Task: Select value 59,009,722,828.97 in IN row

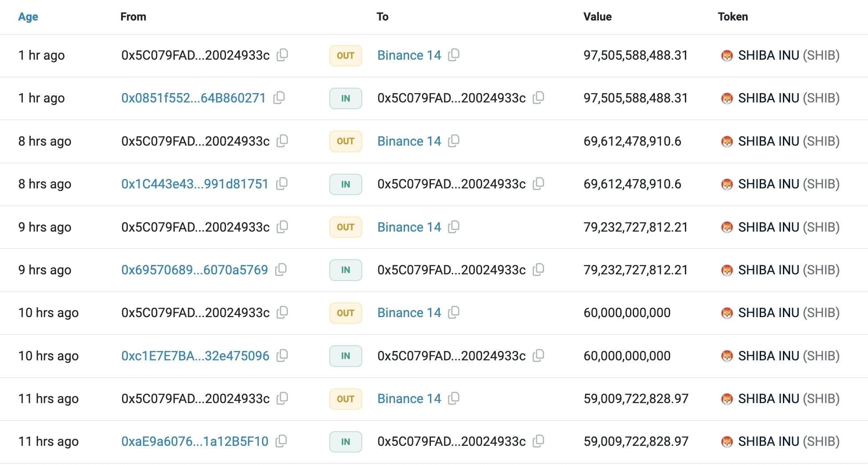Action: (636, 441)
